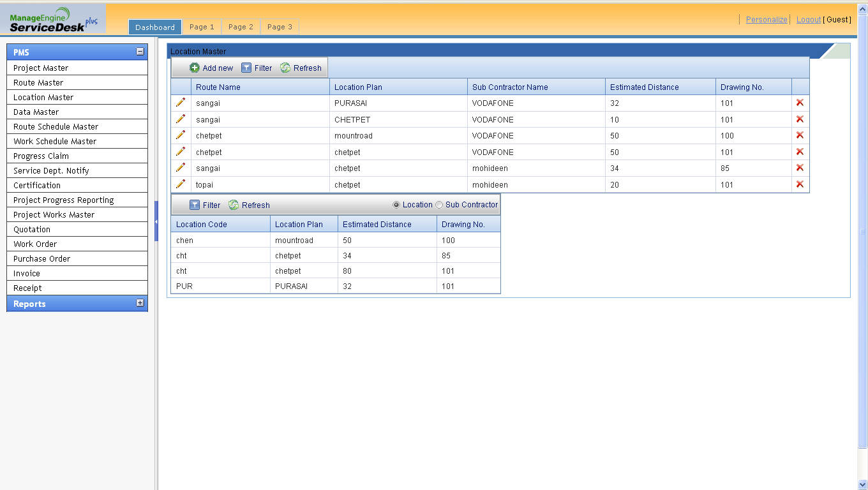This screenshot has height=490, width=868.
Task: Edit the sangai PURASAI row with pencil
Action: 181,102
